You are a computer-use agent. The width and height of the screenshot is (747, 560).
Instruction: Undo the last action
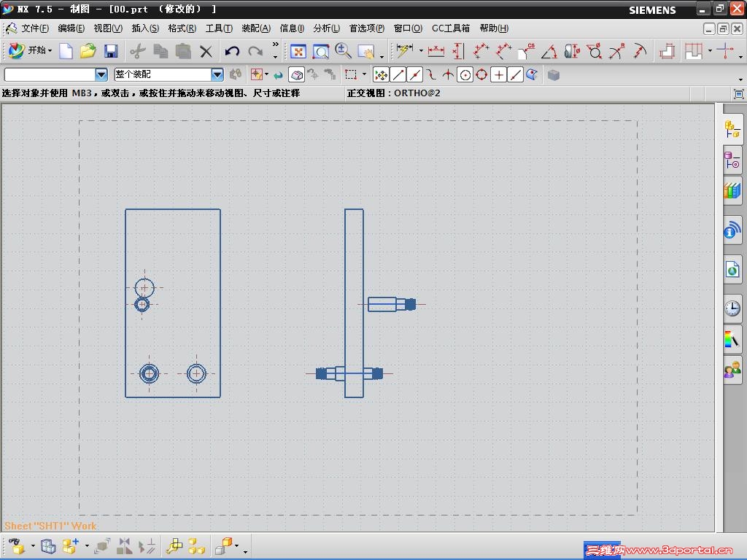232,51
